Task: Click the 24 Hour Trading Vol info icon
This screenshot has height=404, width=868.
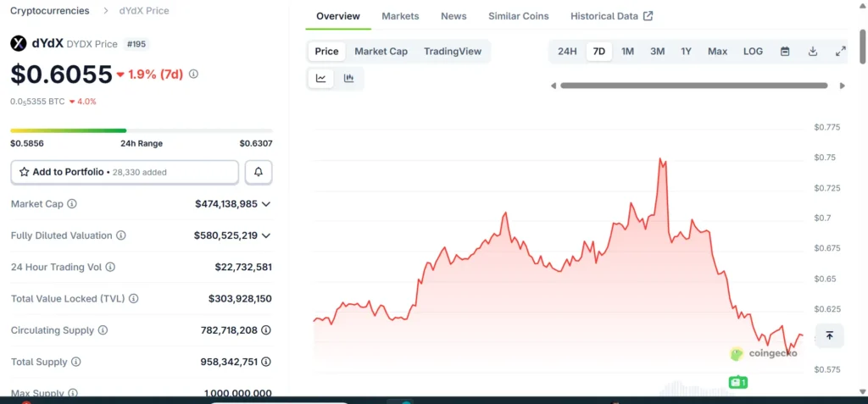Action: pos(110,267)
